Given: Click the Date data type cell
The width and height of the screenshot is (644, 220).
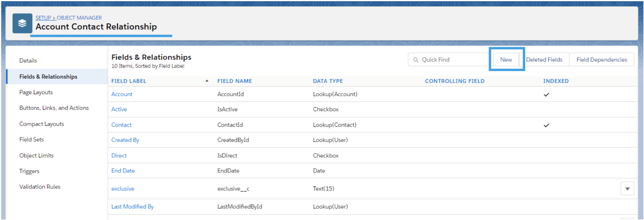Looking at the screenshot, I should 319,171.
